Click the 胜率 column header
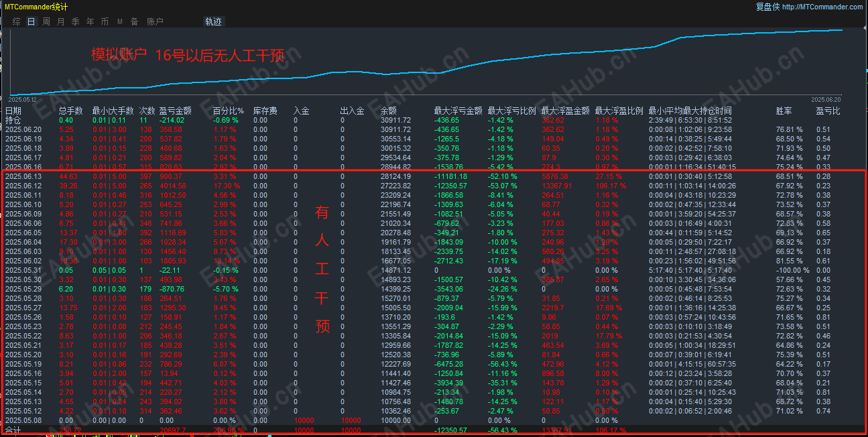Image resolution: width=868 pixels, height=437 pixels. pyautogui.click(x=784, y=111)
